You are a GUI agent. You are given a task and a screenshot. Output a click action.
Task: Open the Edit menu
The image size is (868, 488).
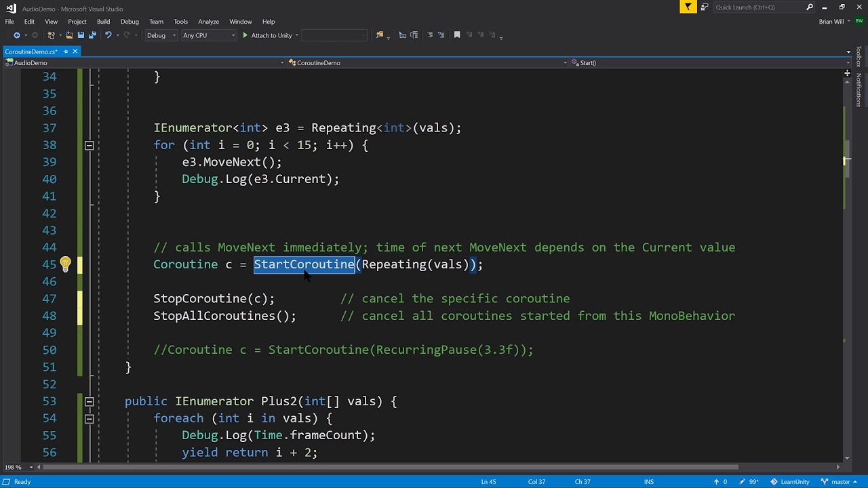(29, 22)
